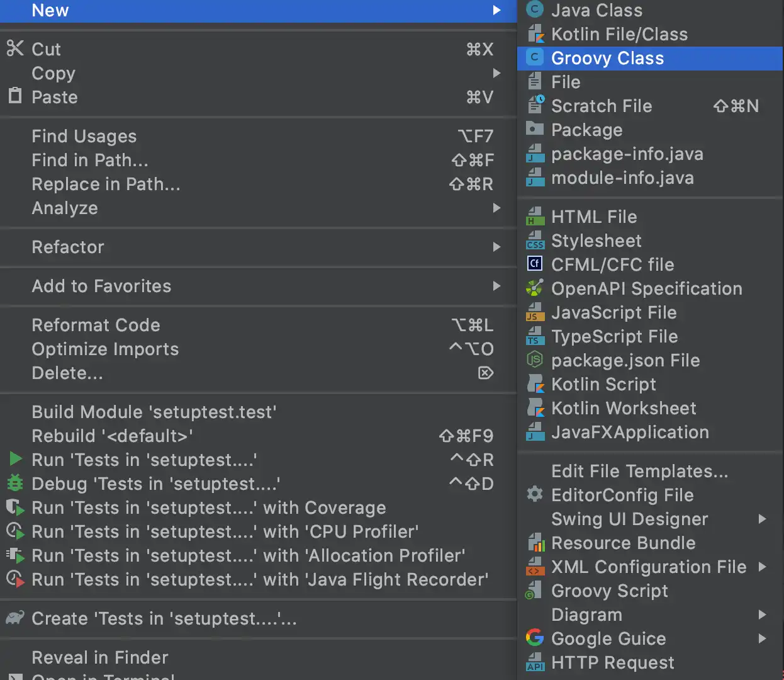
Task: Click the Delete shortcut key icon
Action: pos(486,373)
